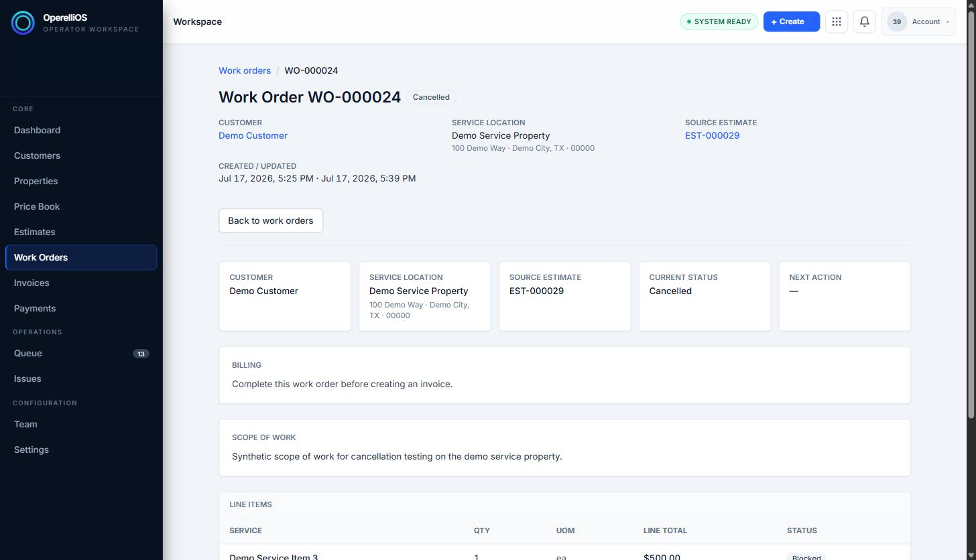Viewport: 976px width, 560px height.
Task: Open Invoices in the sidebar
Action: (x=81, y=283)
